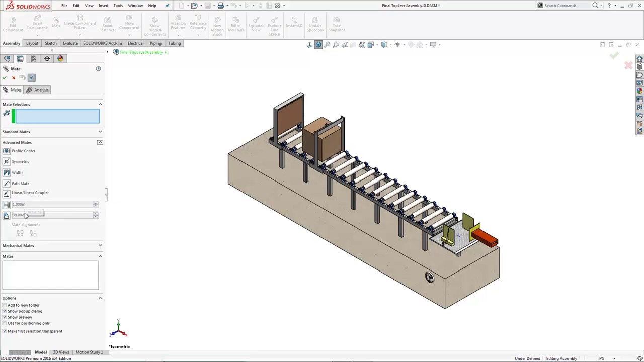644x362 pixels.
Task: Toggle the Keep Visible pushpin
Action: (x=32, y=78)
